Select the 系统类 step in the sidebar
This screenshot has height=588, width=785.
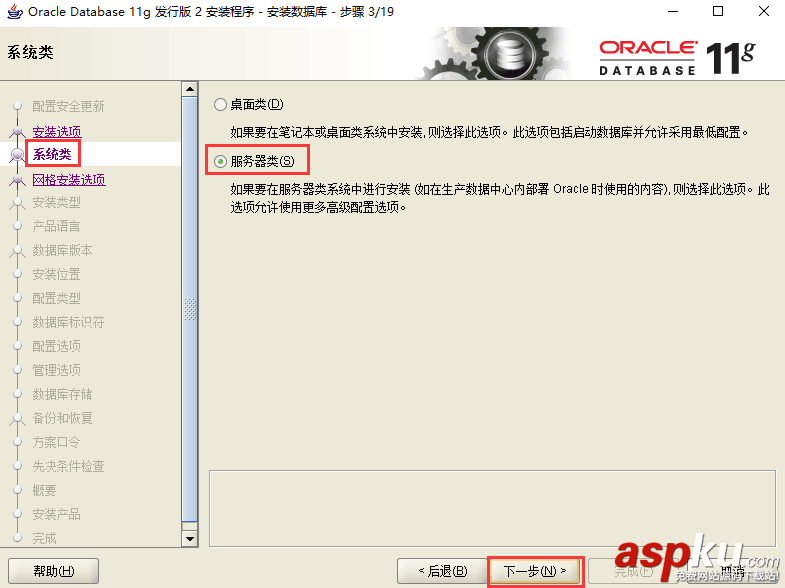52,154
